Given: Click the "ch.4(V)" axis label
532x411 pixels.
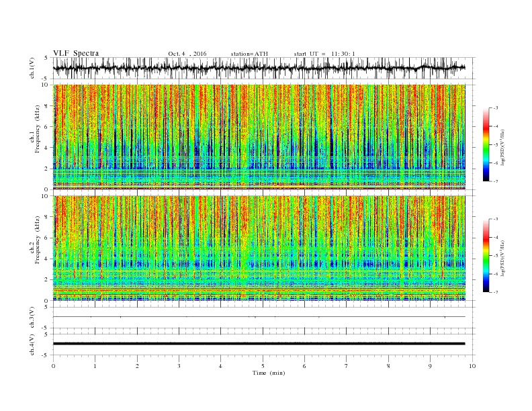Looking at the screenshot, I should [32, 345].
